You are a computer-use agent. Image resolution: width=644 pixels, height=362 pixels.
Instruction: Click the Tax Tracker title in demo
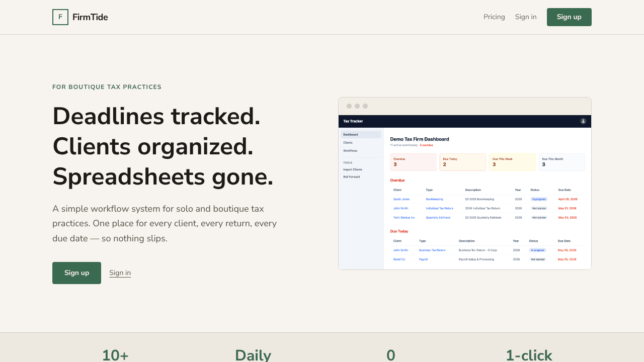pyautogui.click(x=353, y=121)
